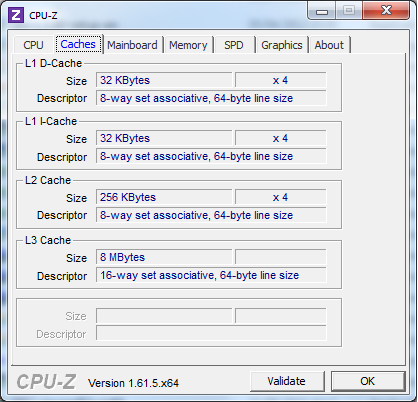Switch to the Graphics tab
Image resolution: width=418 pixels, height=402 pixels.
click(x=282, y=45)
